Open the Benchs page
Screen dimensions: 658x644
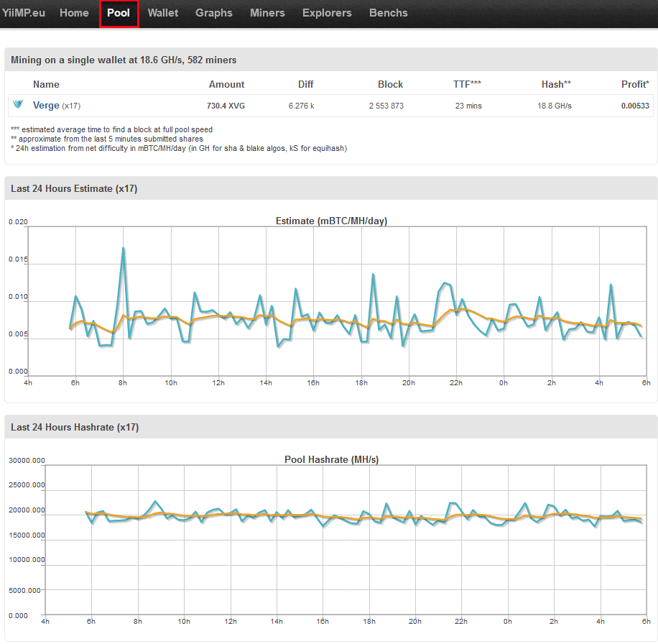pos(388,13)
